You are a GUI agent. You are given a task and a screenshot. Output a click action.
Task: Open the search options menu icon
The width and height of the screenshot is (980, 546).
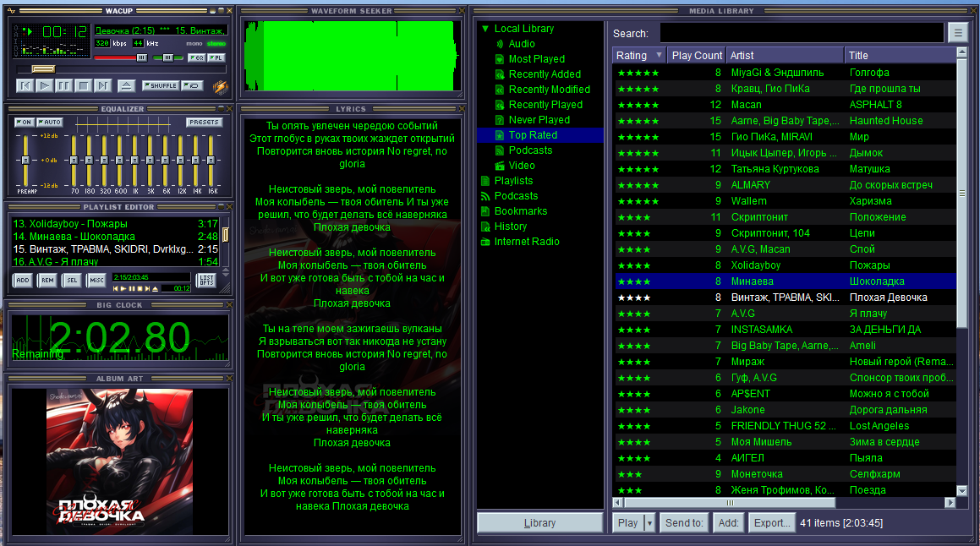[957, 33]
